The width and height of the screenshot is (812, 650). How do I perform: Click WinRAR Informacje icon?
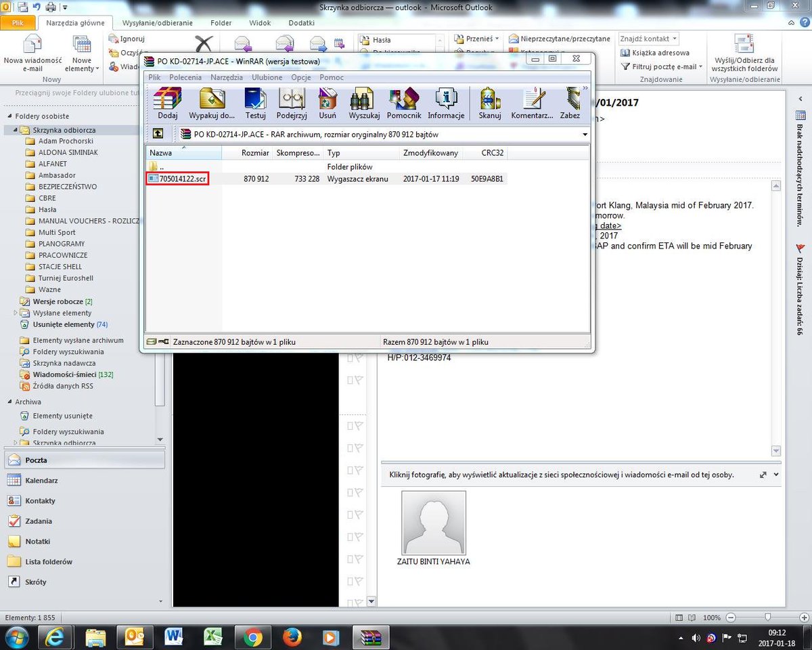click(x=446, y=104)
